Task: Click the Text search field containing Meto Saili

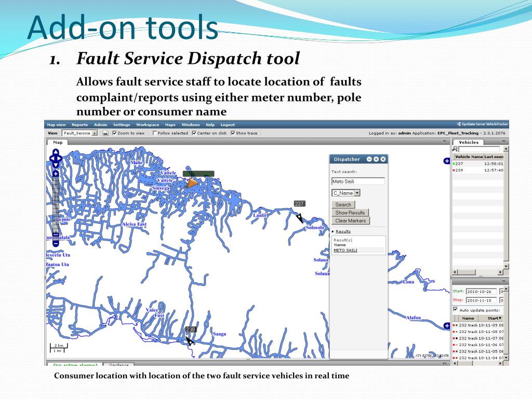Action: (x=358, y=181)
